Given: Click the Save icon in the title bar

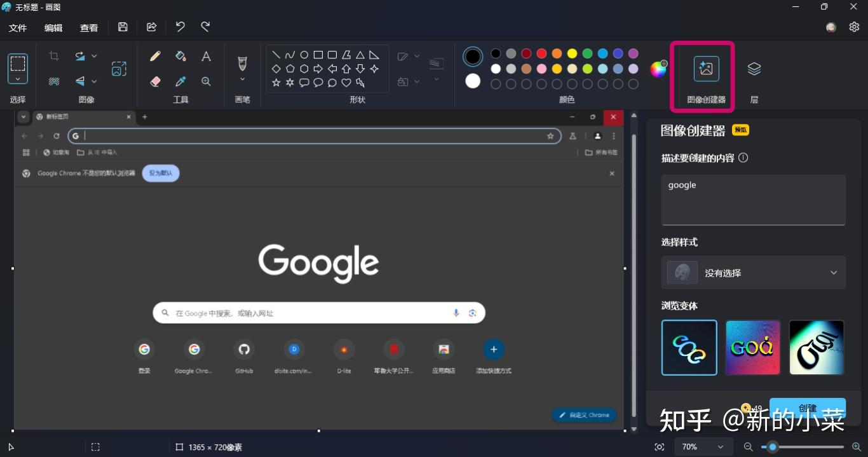Looking at the screenshot, I should [x=123, y=27].
